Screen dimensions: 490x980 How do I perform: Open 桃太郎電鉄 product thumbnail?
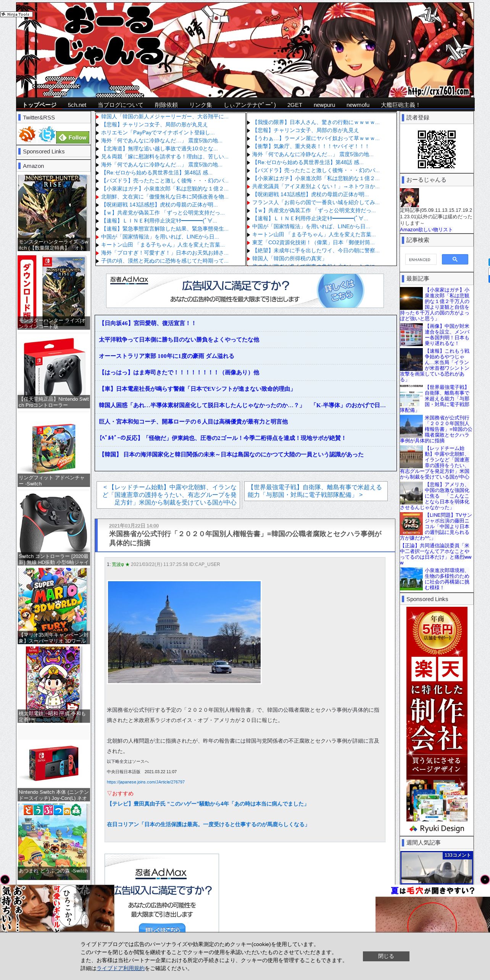tap(54, 685)
